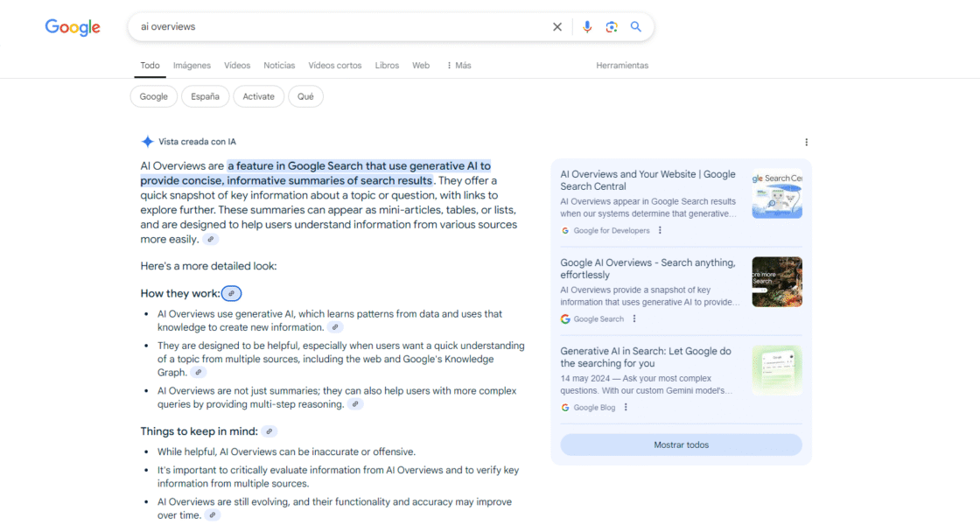This screenshot has height=532, width=980.
Task: Switch to the Imágenes tab
Action: tap(192, 65)
